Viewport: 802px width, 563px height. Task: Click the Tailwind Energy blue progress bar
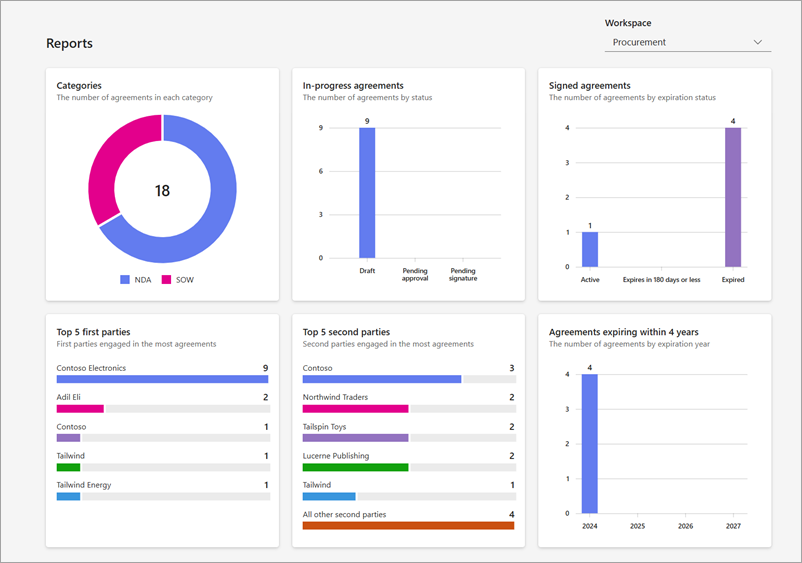click(68, 497)
